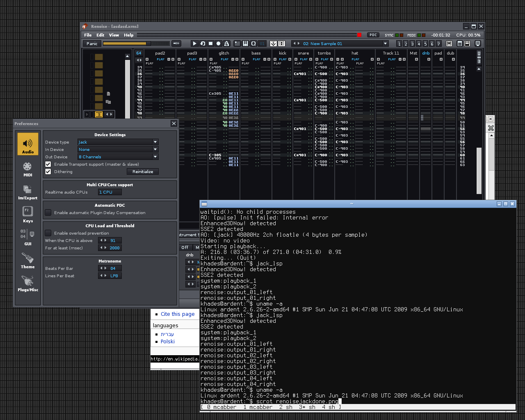Enable overload prevention checkbox
Image resolution: width=525 pixels, height=420 pixels.
[x=48, y=233]
